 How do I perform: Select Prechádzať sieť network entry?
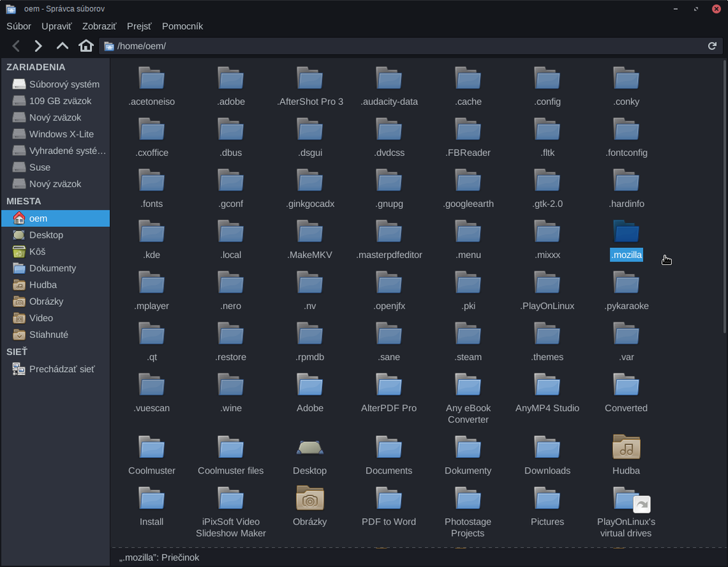tap(56, 369)
